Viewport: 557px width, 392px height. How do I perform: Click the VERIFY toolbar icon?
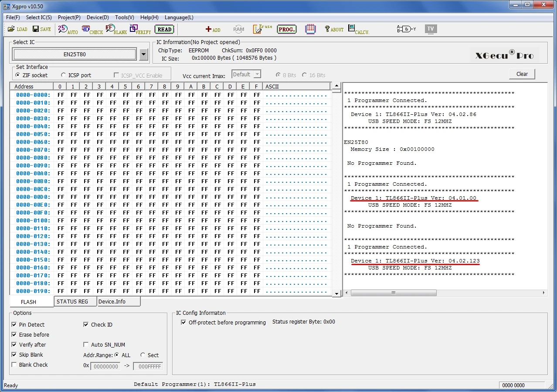point(140,29)
